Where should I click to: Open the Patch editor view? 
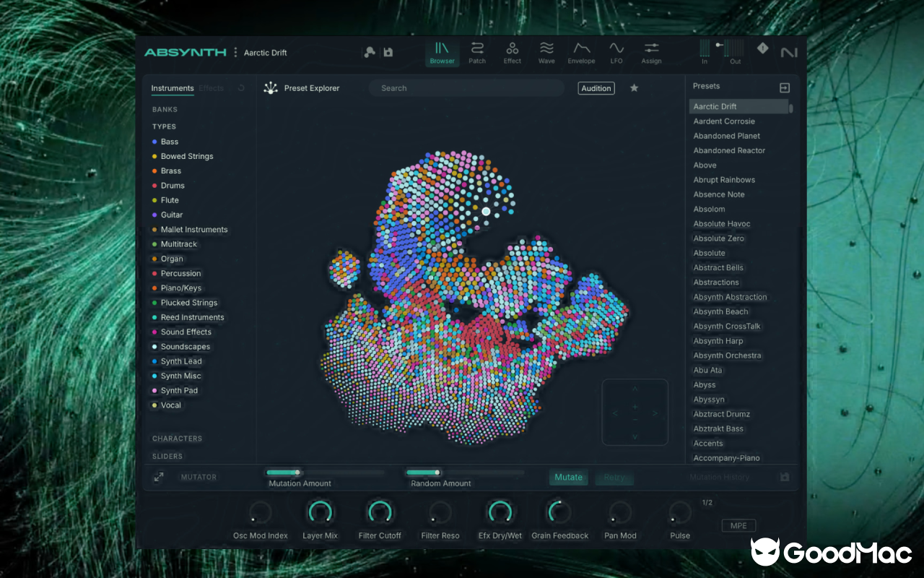click(476, 52)
